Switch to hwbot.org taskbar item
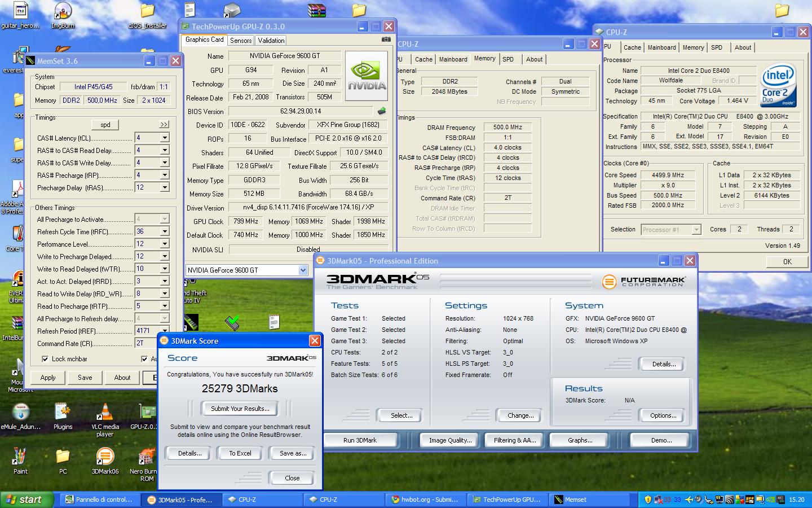 [427, 500]
